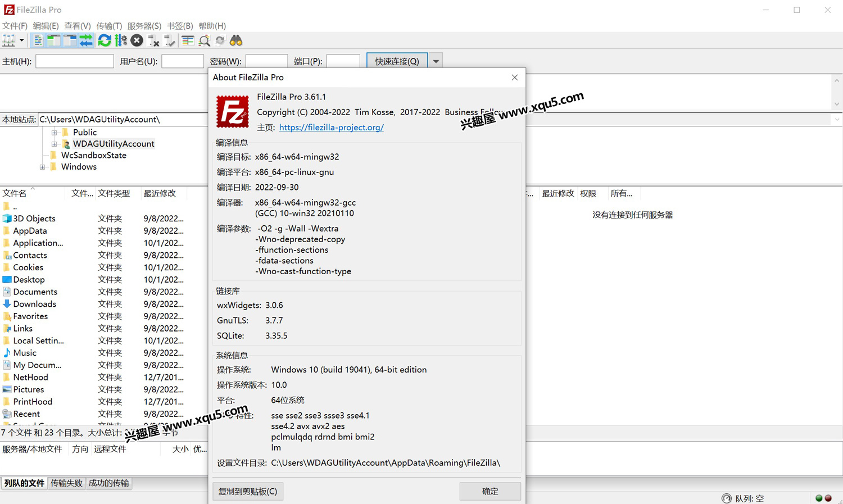Open the Site Manager icon
Screen dimensions: 843x504
(9, 40)
